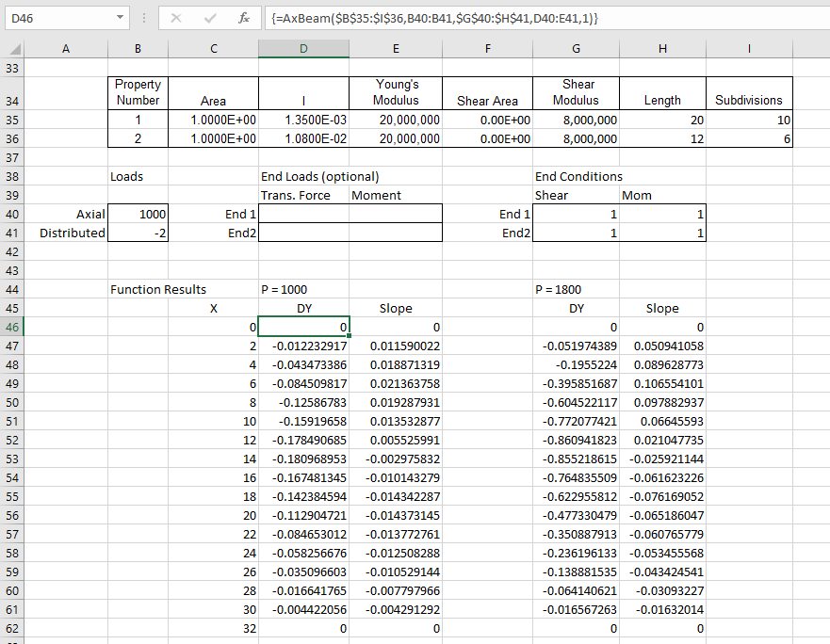The height and width of the screenshot is (644, 830).
Task: Click the Cancel X icon in formula bar
Action: tap(176, 18)
